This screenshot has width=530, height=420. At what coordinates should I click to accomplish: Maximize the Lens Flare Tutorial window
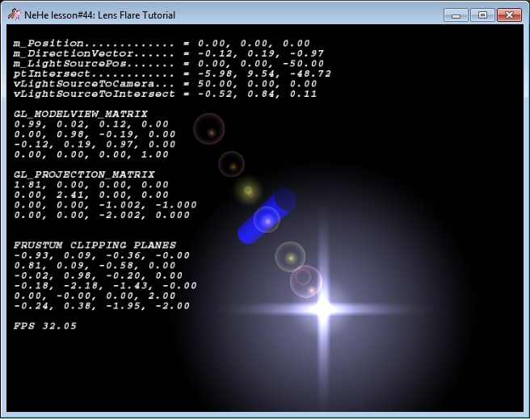click(x=482, y=15)
